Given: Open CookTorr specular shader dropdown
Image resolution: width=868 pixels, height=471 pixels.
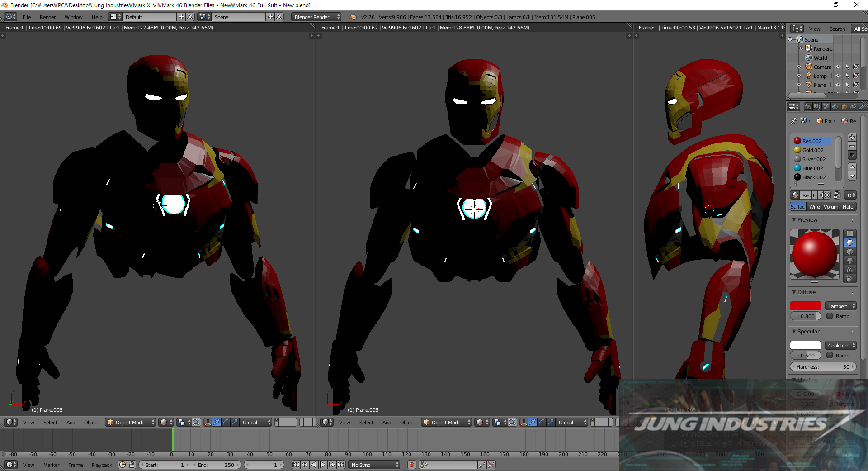Looking at the screenshot, I should point(841,345).
